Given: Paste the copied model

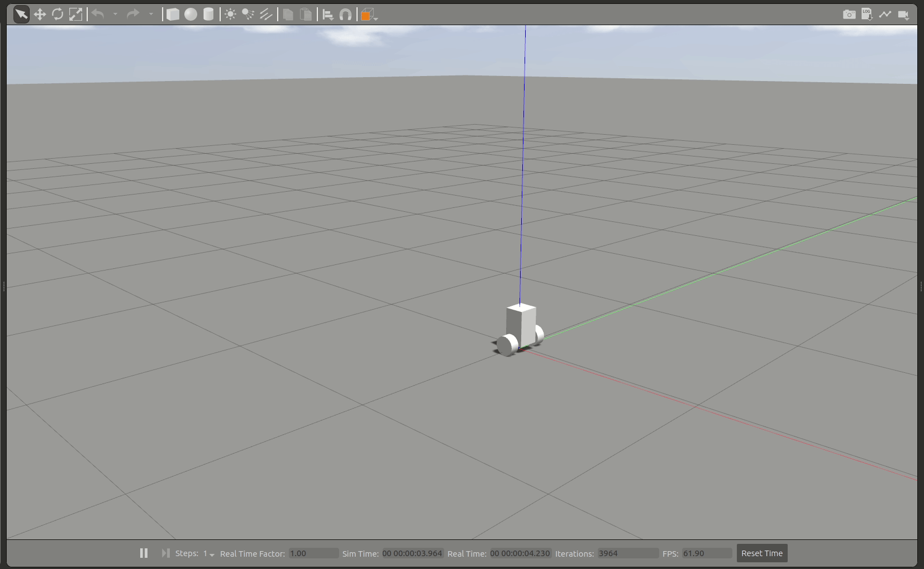Looking at the screenshot, I should pyautogui.click(x=306, y=15).
